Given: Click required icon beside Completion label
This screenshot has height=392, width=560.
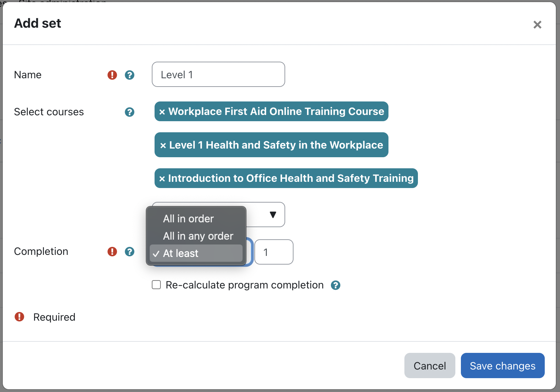Looking at the screenshot, I should (x=112, y=251).
